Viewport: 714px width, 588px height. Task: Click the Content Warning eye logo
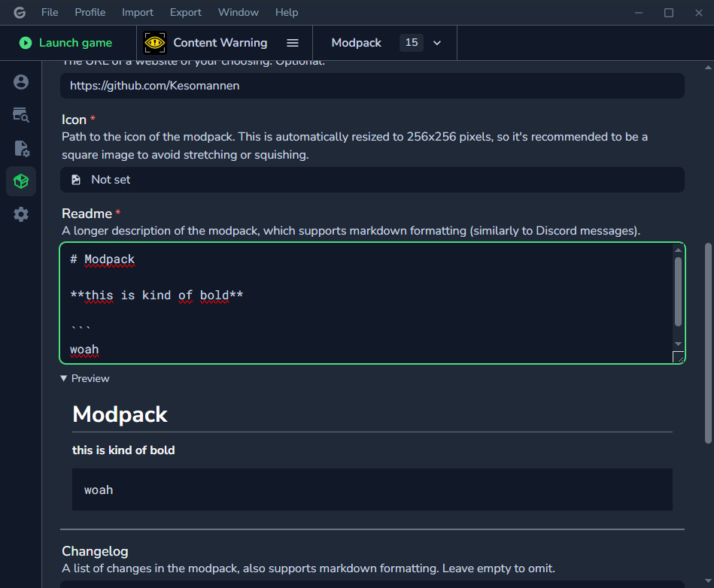coord(154,43)
